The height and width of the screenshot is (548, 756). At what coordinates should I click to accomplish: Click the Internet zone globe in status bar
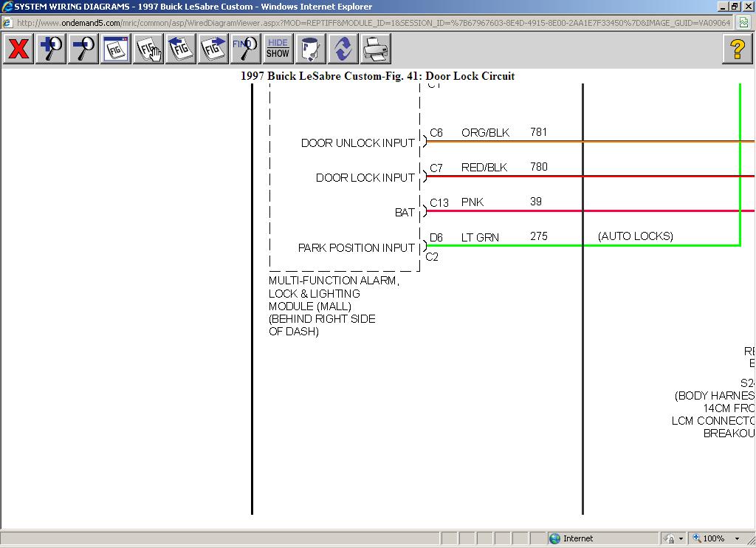[555, 538]
